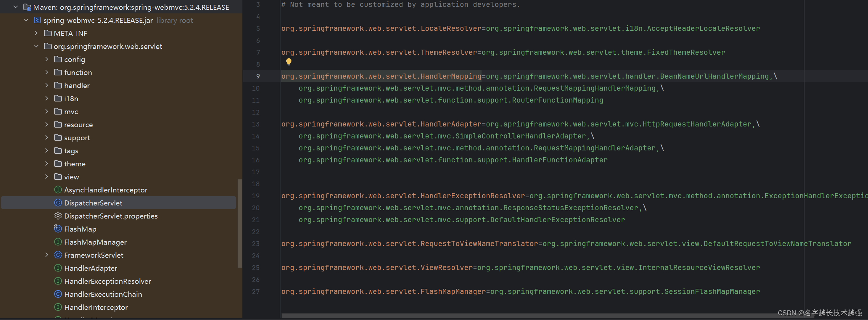Click InternalResourceViewResolver on line 25

(699, 268)
